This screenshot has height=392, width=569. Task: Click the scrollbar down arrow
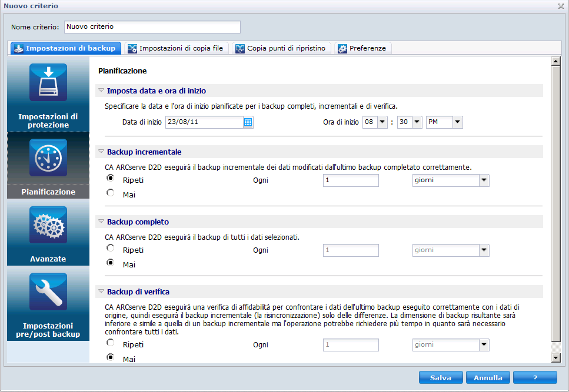pos(555,358)
